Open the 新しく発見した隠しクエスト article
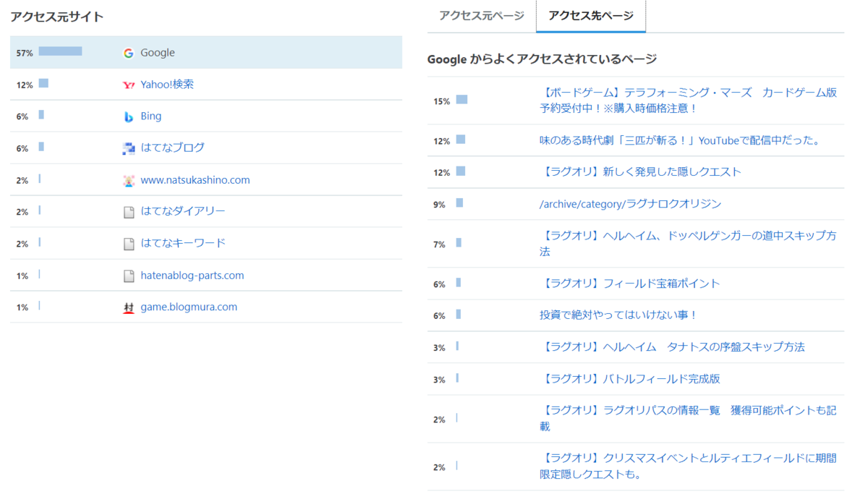The image size is (868, 494). (640, 172)
